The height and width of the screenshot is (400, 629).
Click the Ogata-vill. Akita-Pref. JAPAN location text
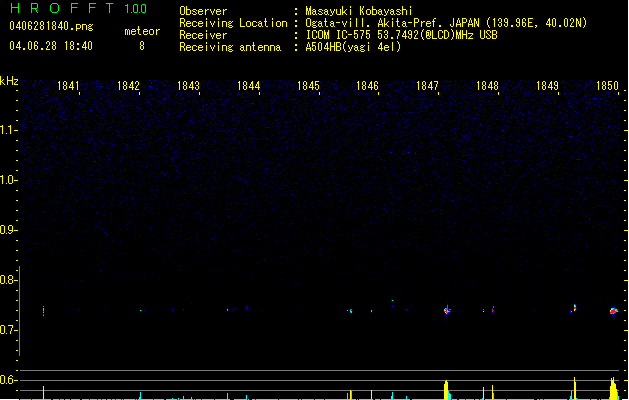point(446,23)
